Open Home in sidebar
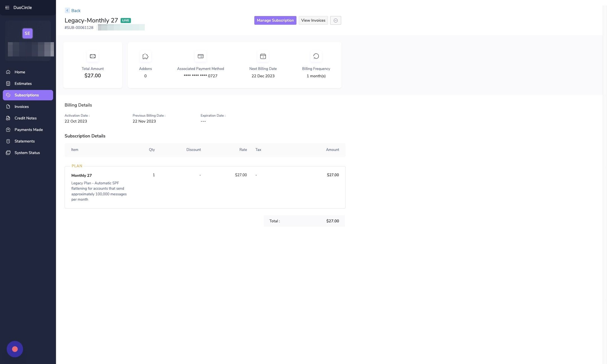 20,72
